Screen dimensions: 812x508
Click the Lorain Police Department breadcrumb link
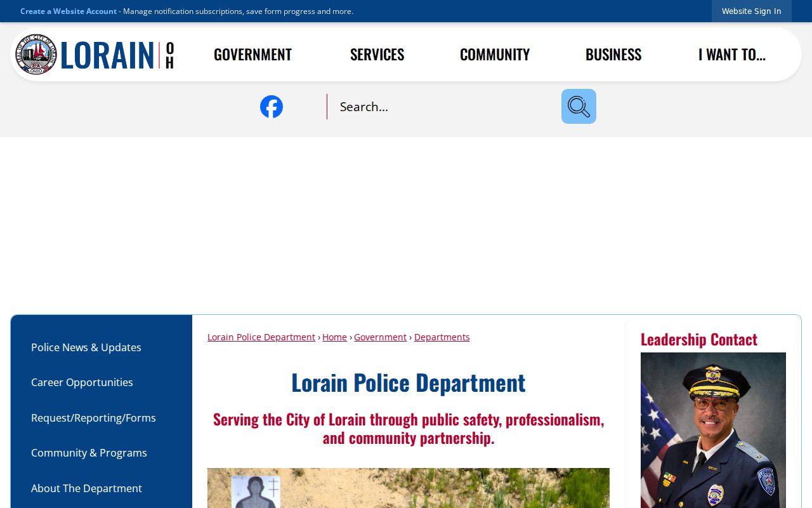[x=261, y=337]
